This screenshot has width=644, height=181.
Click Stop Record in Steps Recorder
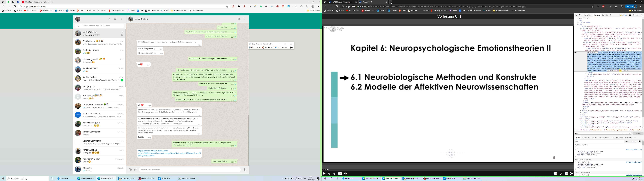pos(268,48)
